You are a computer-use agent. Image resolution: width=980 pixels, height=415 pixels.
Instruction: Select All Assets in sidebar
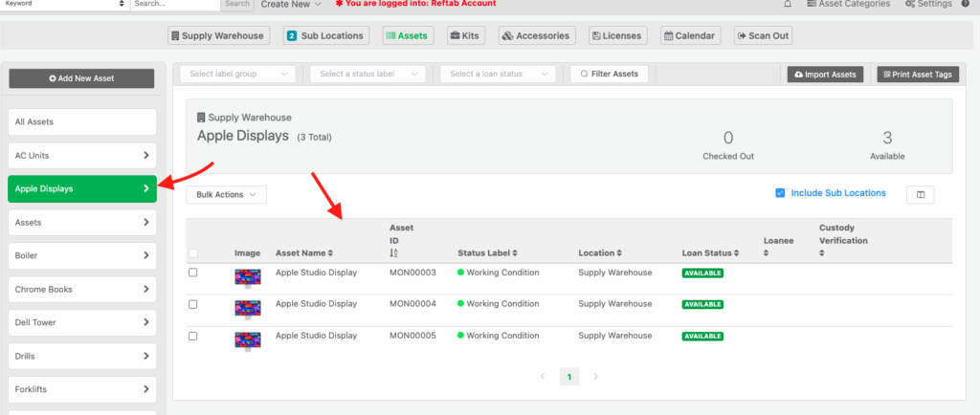(x=82, y=121)
